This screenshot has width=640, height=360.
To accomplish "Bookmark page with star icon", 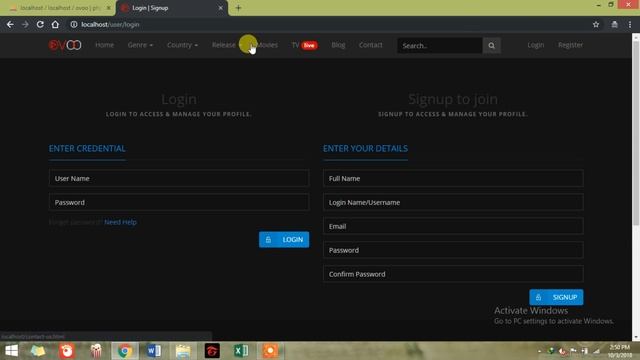I will tap(596, 24).
